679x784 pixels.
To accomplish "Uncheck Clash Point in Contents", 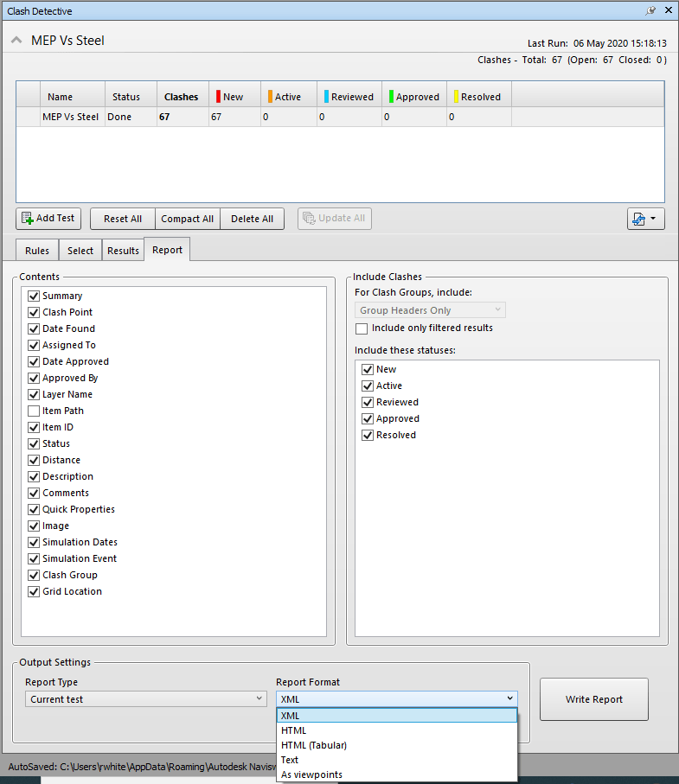I will click(x=34, y=313).
